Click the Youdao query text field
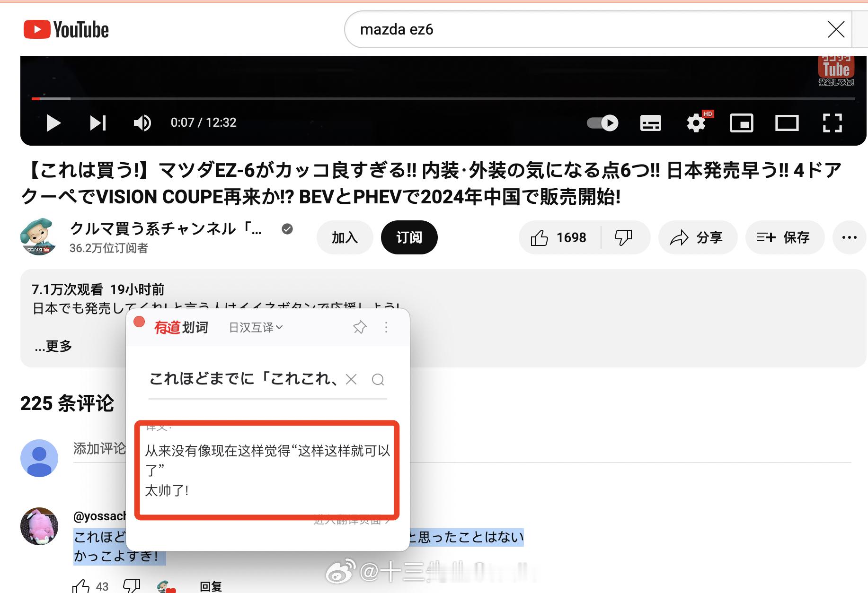This screenshot has width=868, height=593. [243, 378]
